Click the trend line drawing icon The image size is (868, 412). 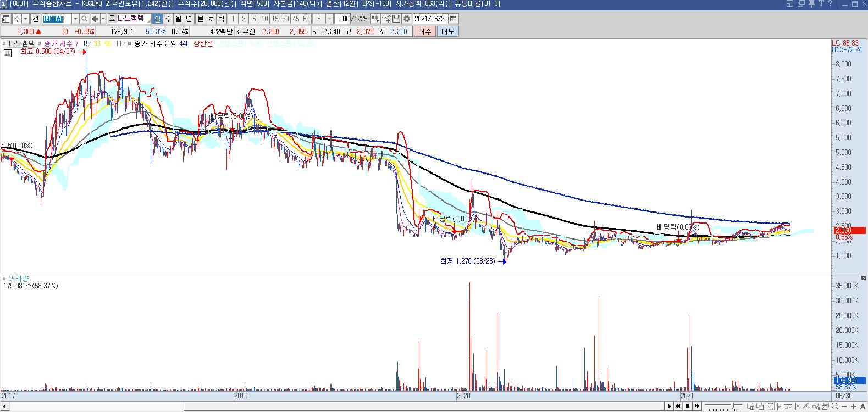[x=807, y=407]
